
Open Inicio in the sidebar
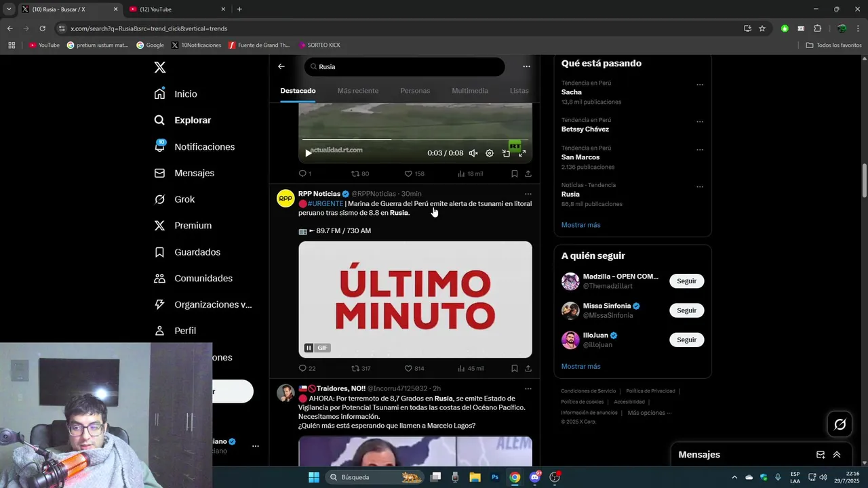(176, 94)
